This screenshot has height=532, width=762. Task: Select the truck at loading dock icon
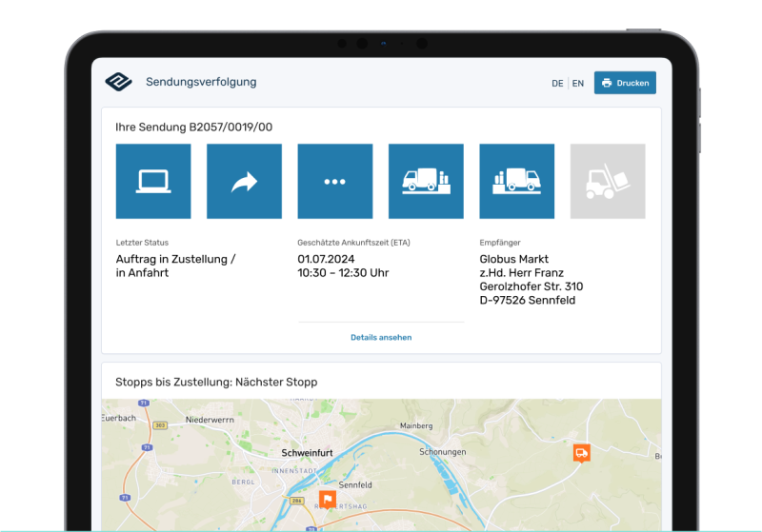tap(426, 182)
